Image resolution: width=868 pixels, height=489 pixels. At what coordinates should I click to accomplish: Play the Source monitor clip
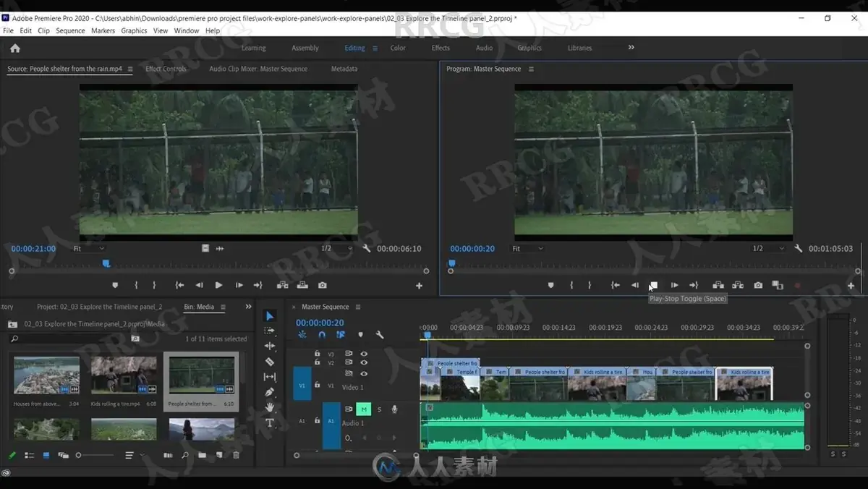pos(218,285)
